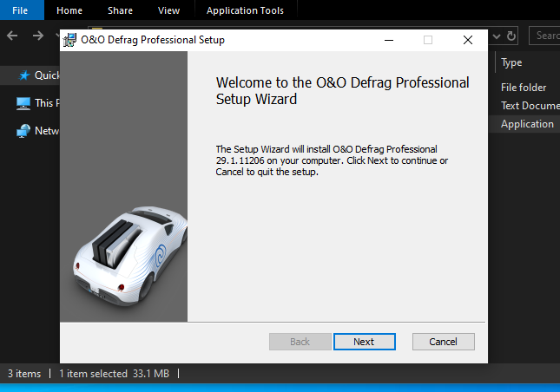Click the 'Application' type cell
This screenshot has width=560, height=392.
[527, 124]
